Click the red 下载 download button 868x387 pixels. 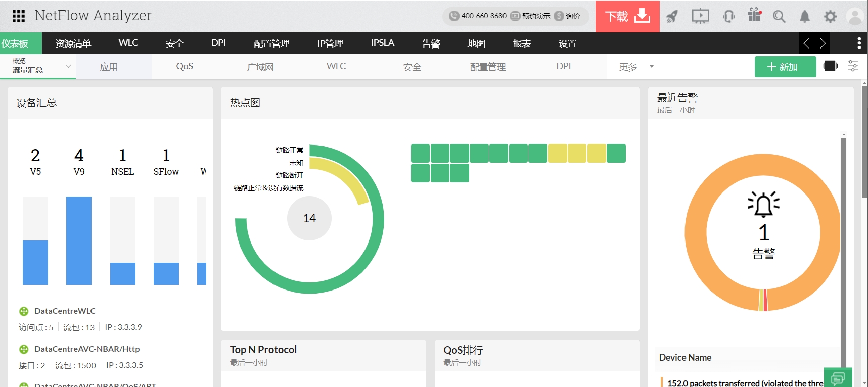point(627,16)
